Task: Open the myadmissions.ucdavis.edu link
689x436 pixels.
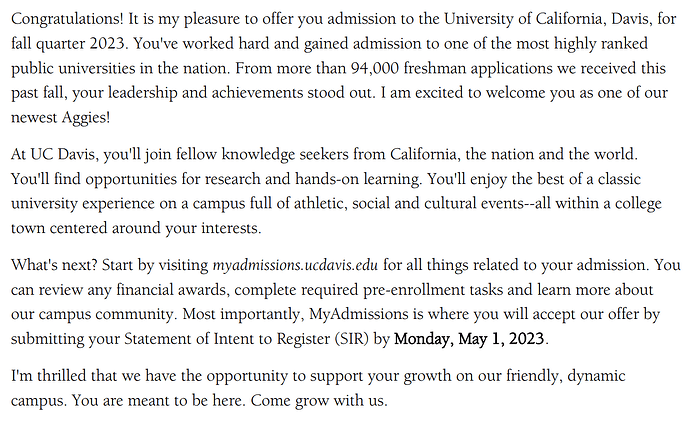Action: (296, 266)
